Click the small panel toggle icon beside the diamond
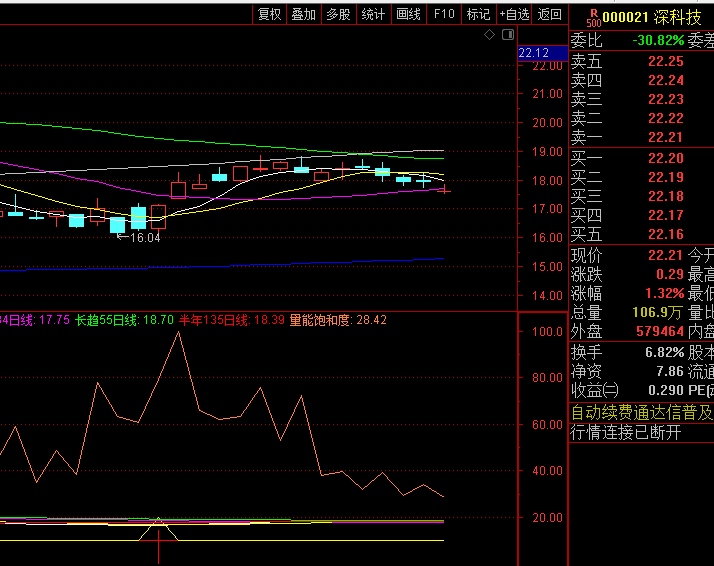This screenshot has height=566, width=714. pos(505,34)
